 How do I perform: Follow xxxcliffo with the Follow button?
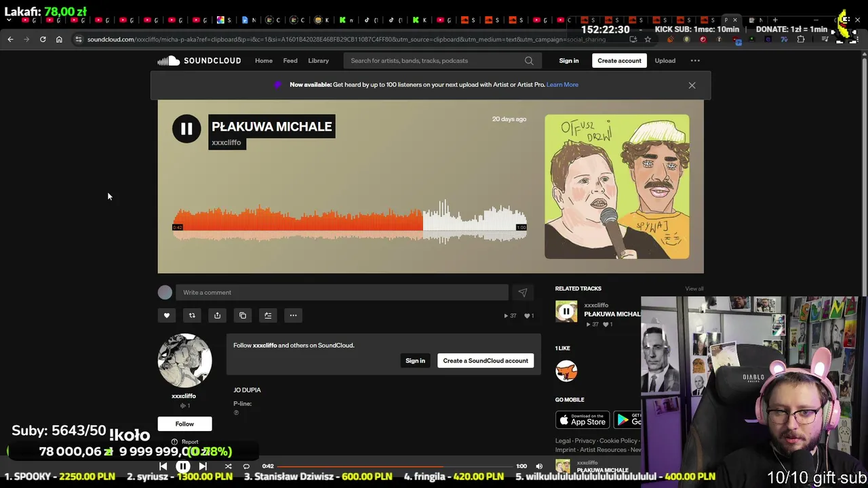pyautogui.click(x=184, y=424)
